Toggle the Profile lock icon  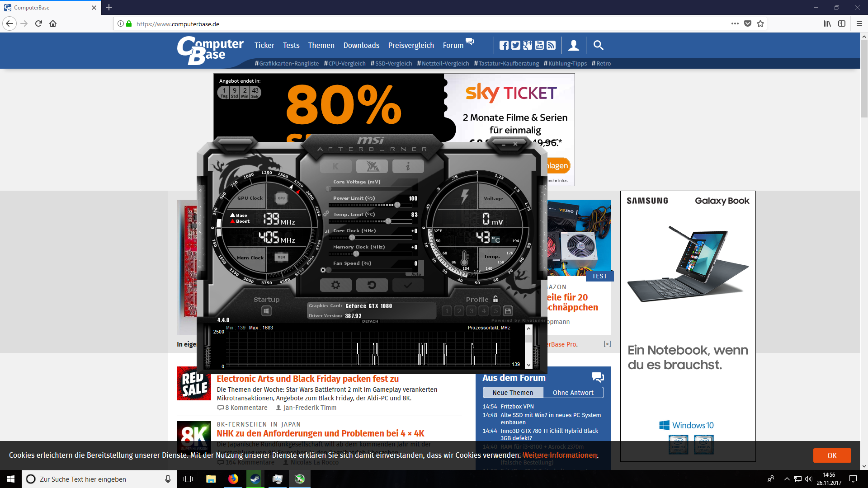495,299
